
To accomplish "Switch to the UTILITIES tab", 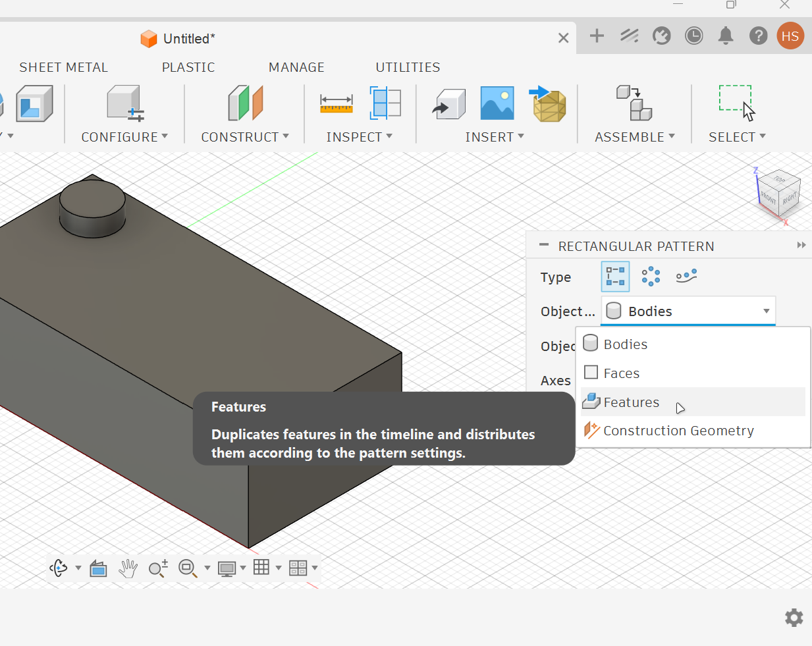I will (x=408, y=67).
